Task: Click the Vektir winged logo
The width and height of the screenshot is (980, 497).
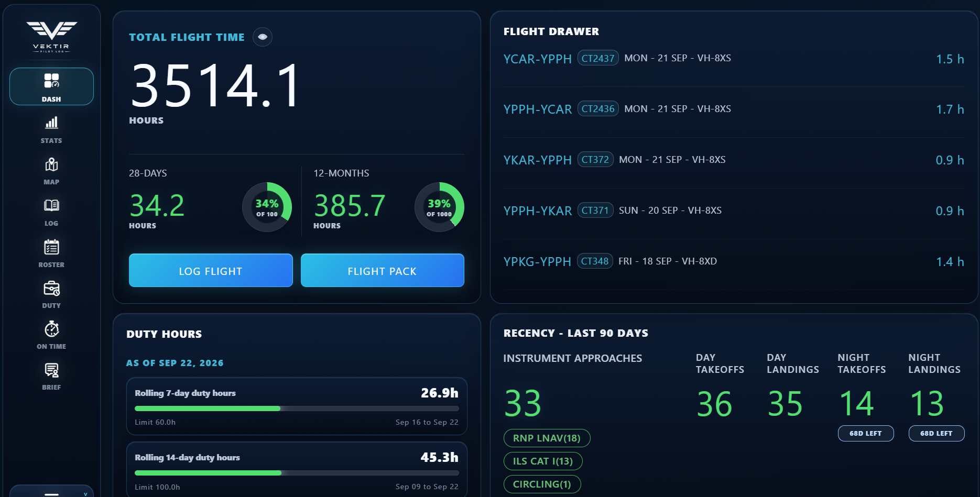Action: pos(51,36)
